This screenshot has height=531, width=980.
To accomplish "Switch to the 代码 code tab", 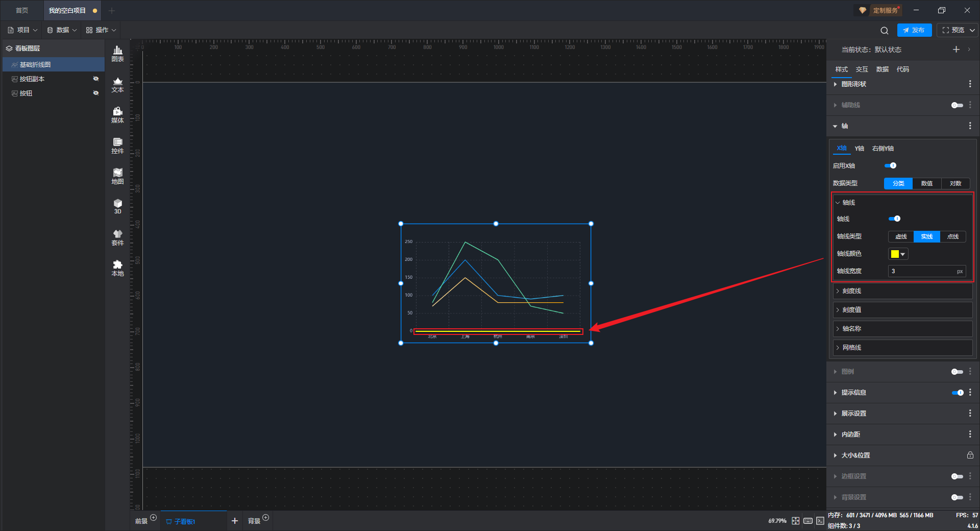I will tap(902, 69).
